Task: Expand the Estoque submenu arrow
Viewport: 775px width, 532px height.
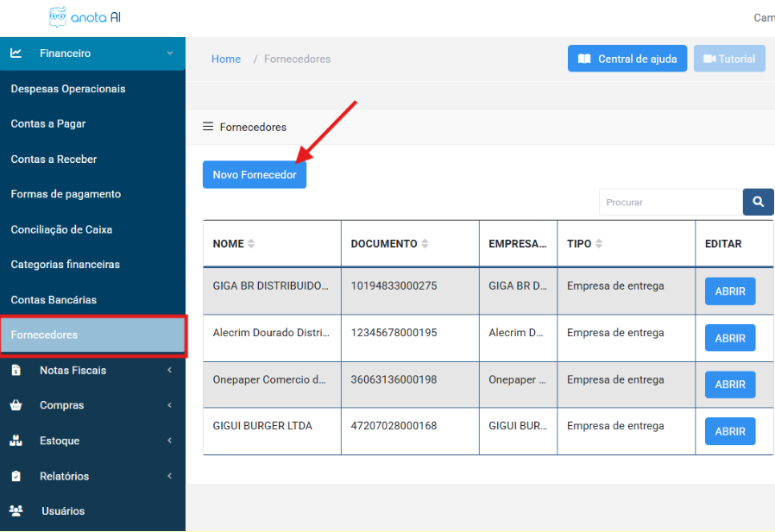Action: pyautogui.click(x=169, y=441)
